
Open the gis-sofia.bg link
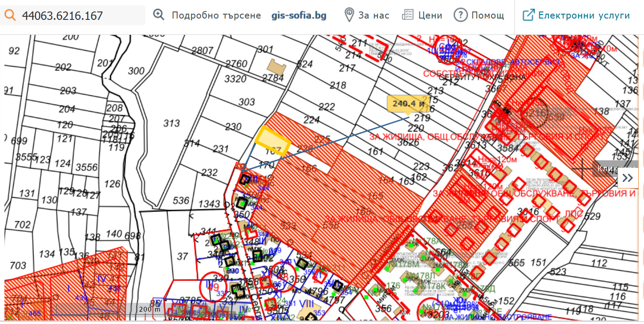[x=299, y=14]
